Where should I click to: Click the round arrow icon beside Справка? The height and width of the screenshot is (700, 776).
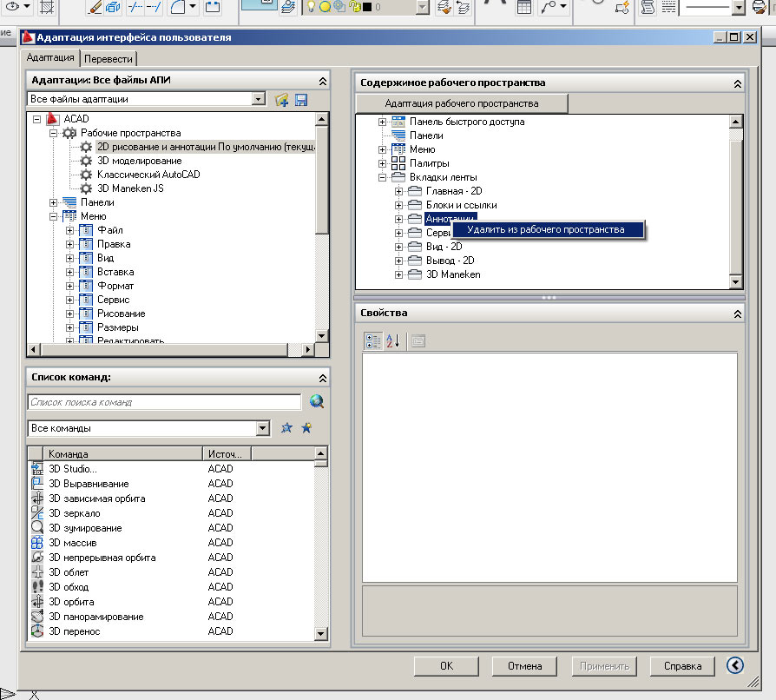pyautogui.click(x=735, y=665)
